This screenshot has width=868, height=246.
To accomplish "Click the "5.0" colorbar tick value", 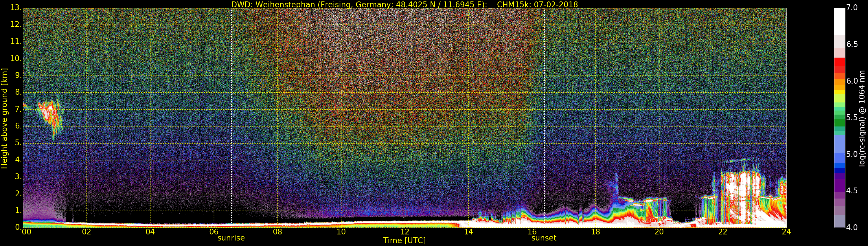I will (852, 154).
